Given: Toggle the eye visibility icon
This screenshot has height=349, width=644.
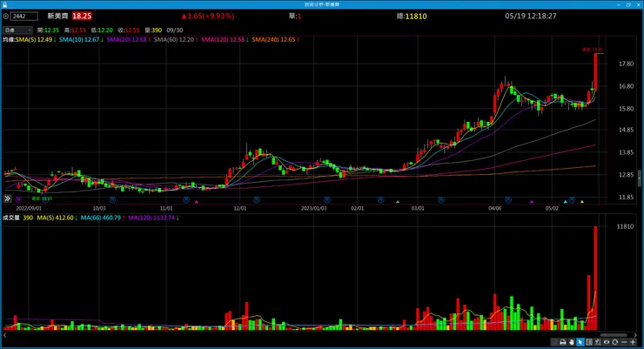Looking at the screenshot, I should pyautogui.click(x=607, y=342).
